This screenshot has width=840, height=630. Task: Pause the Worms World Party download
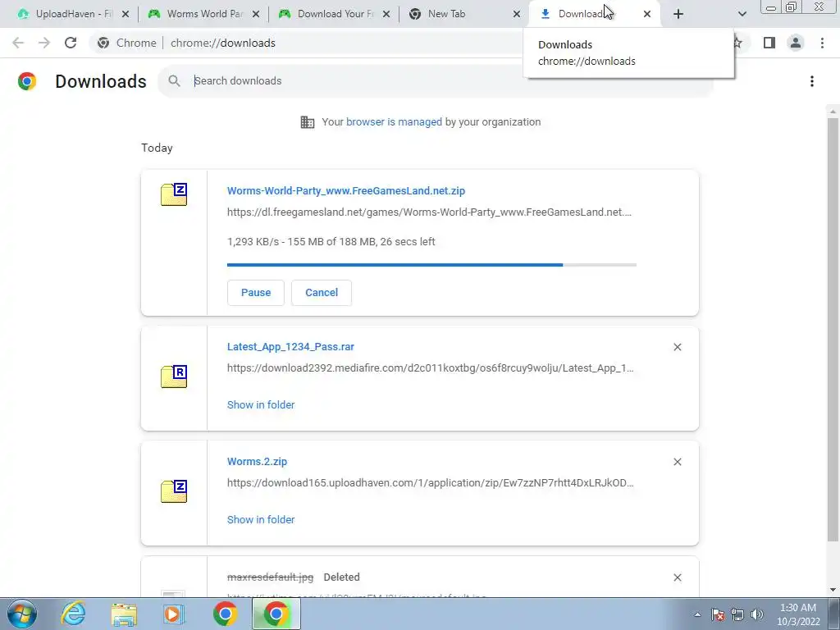256,293
